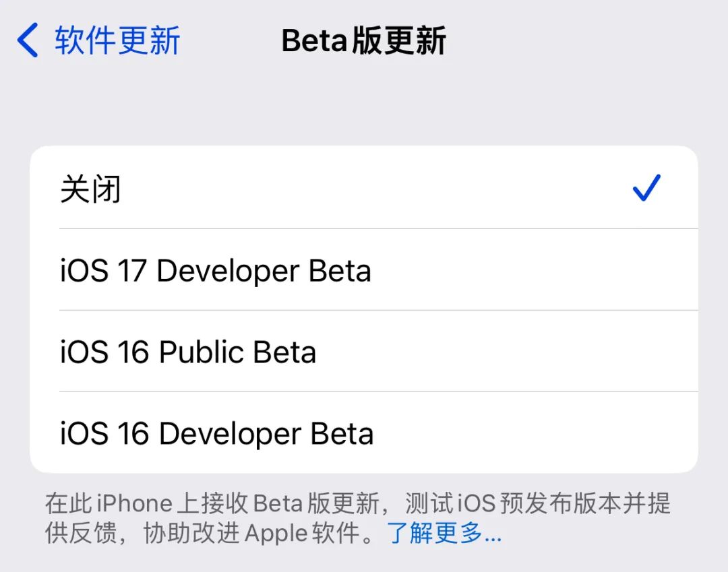
Task: Click the ellipsis after 了解更多
Action: pos(493,535)
